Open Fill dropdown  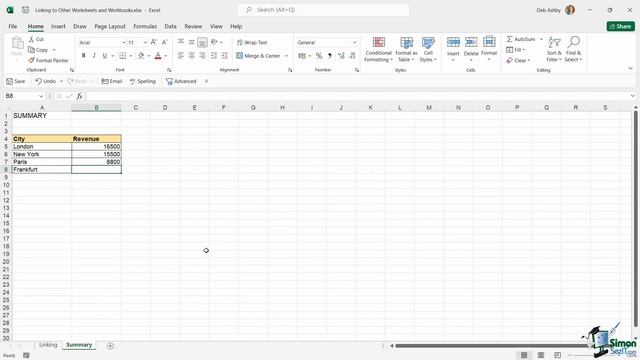[516, 50]
